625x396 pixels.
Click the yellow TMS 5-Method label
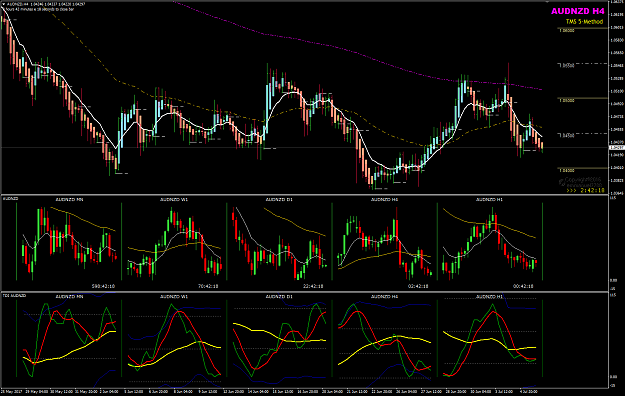point(584,22)
